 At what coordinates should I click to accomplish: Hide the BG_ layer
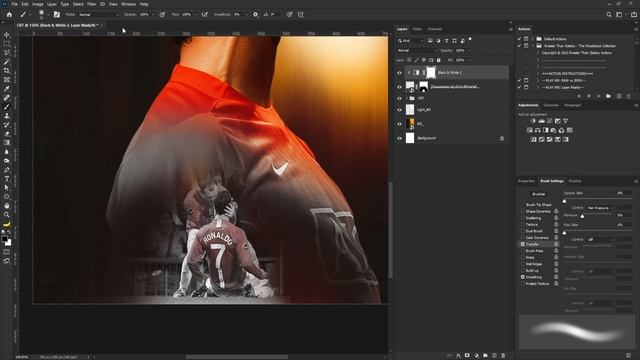tap(399, 124)
